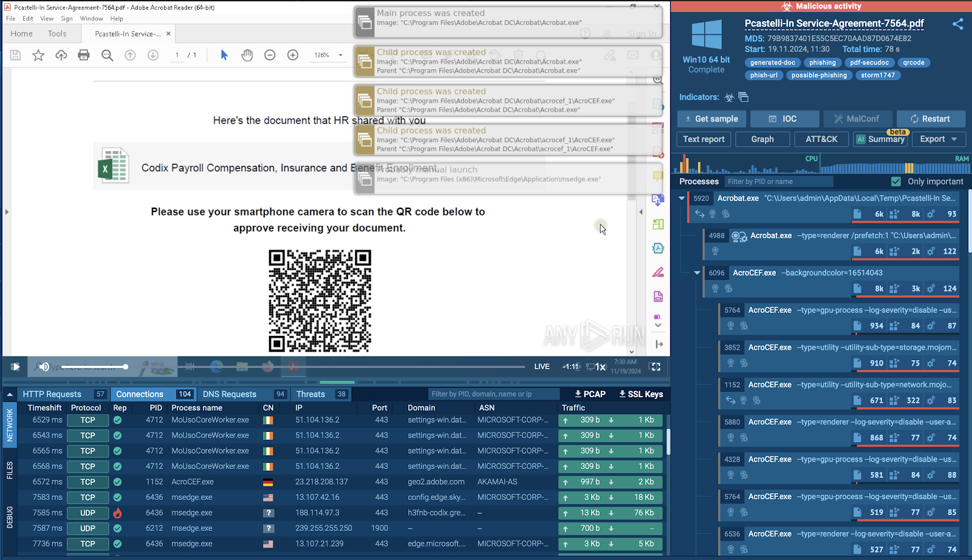This screenshot has height=560, width=972.
Task: Click the Get sample button
Action: coord(711,119)
